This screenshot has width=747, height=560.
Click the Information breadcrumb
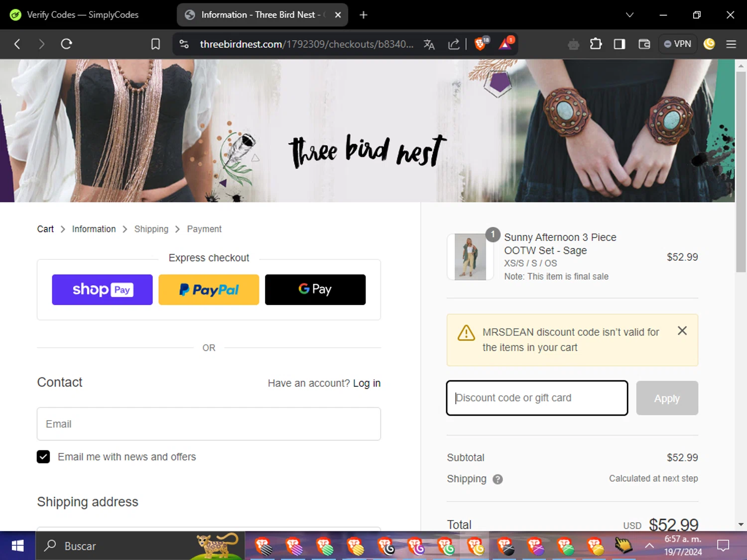[x=94, y=229]
